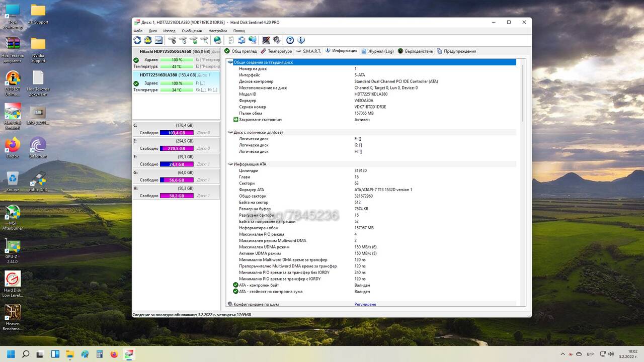Click the Регулиране link
Image resolution: width=644 pixels, height=362 pixels.
coord(365,304)
